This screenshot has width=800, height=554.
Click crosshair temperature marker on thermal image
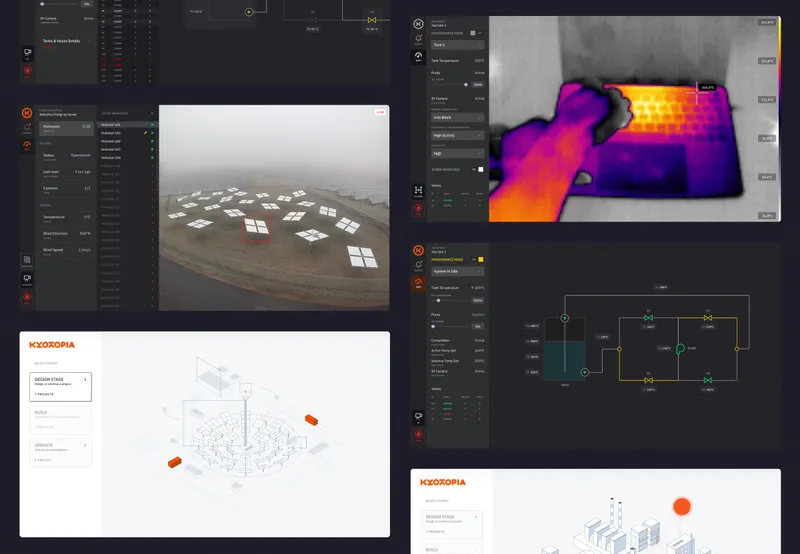click(696, 93)
